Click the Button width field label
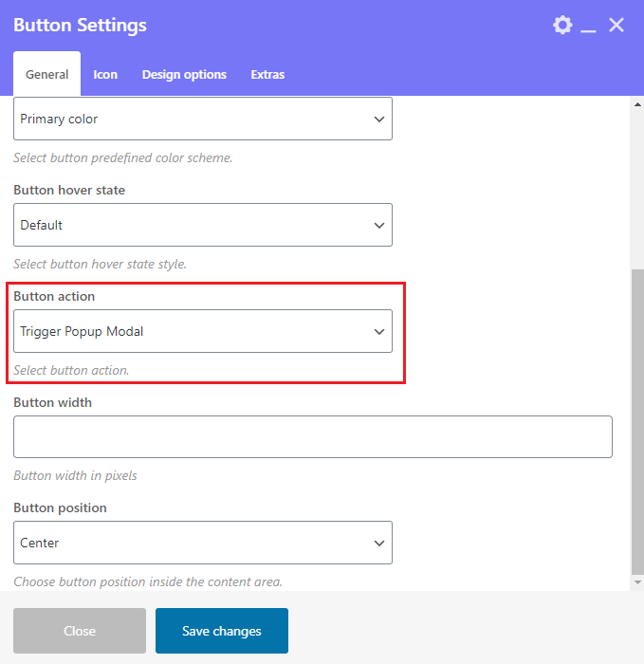The image size is (644, 664). point(52,402)
